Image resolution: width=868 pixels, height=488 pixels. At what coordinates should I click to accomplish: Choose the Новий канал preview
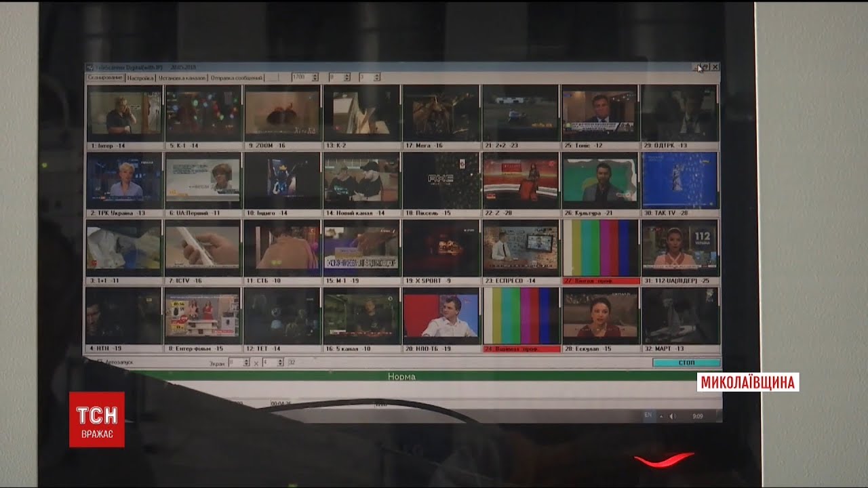coord(361,180)
